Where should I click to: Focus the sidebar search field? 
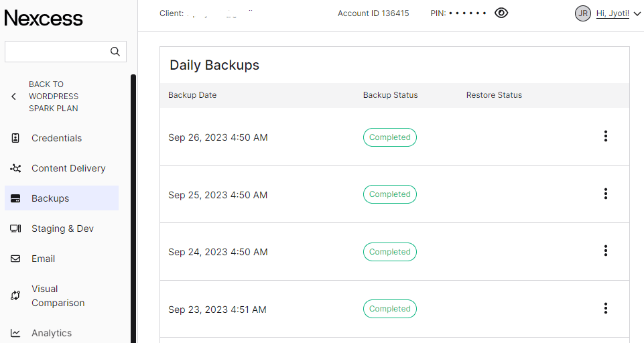coord(66,52)
